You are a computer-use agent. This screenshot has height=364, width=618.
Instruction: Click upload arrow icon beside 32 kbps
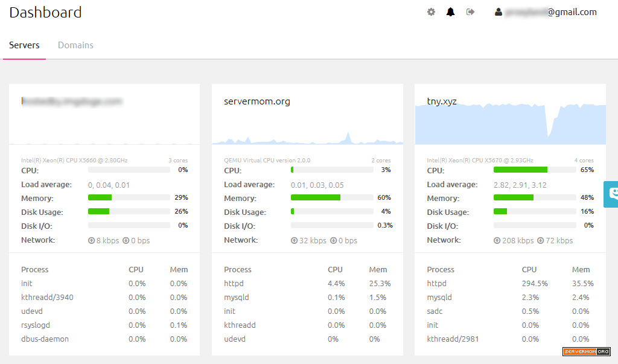294,241
